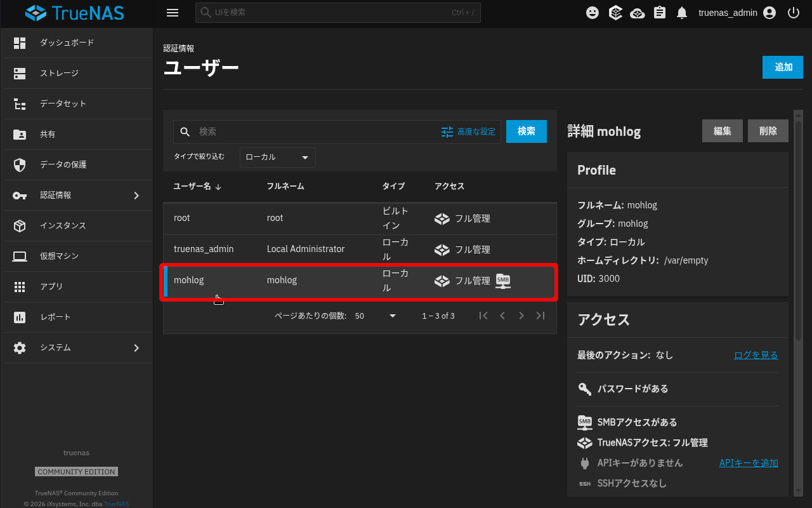Click the Type (タイプ) column header
This screenshot has height=508, width=812.
[x=393, y=186]
